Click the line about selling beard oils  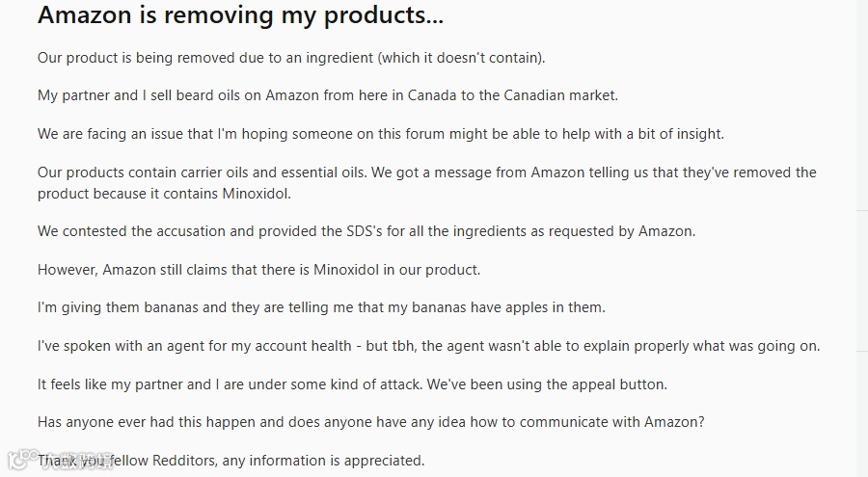tap(328, 95)
